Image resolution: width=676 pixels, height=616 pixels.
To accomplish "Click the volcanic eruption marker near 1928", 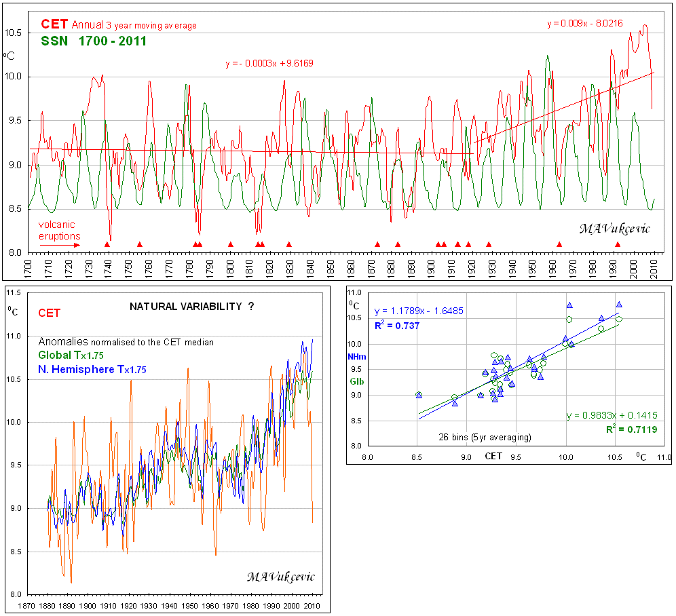I will tap(489, 244).
